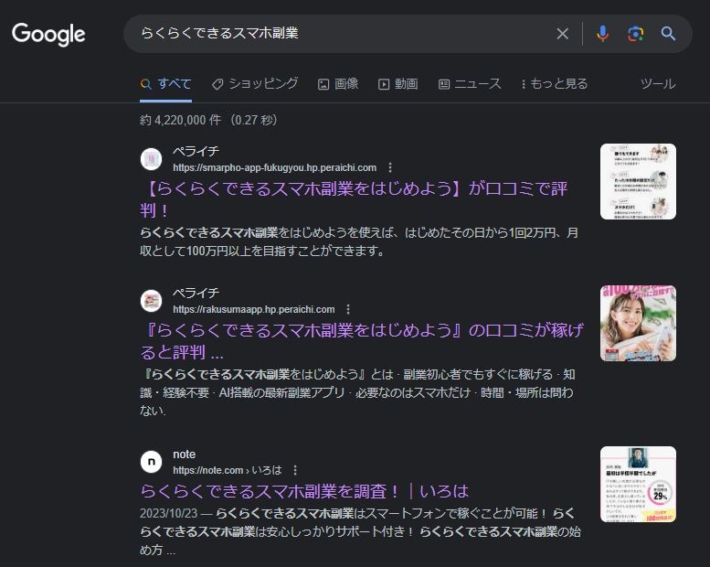Switch to the ショッピング tab
This screenshot has width=710, height=567.
[x=255, y=84]
